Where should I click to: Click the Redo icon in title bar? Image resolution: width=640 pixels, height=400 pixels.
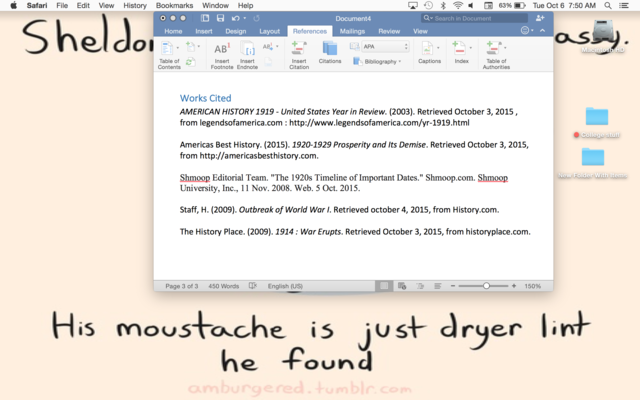coord(256,18)
